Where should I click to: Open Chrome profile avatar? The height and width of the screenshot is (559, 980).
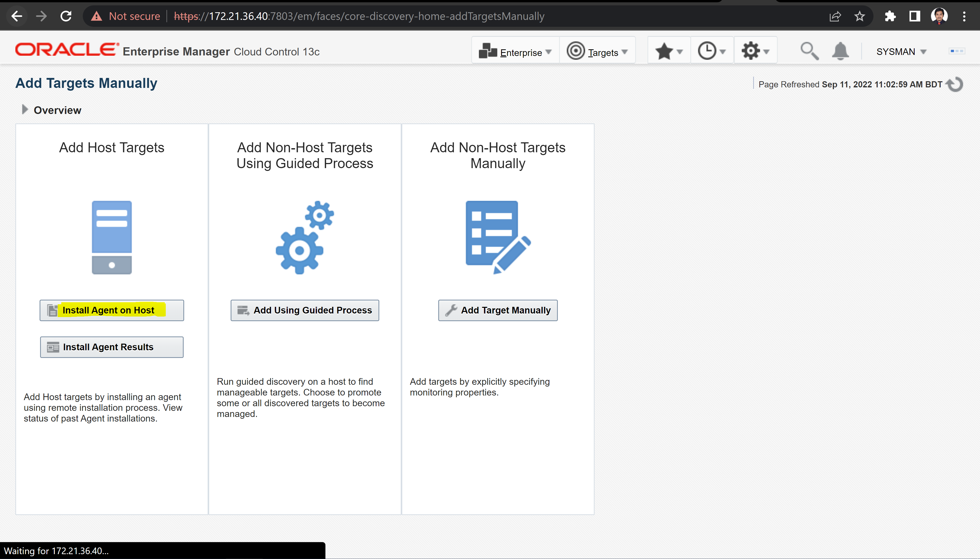pyautogui.click(x=939, y=16)
